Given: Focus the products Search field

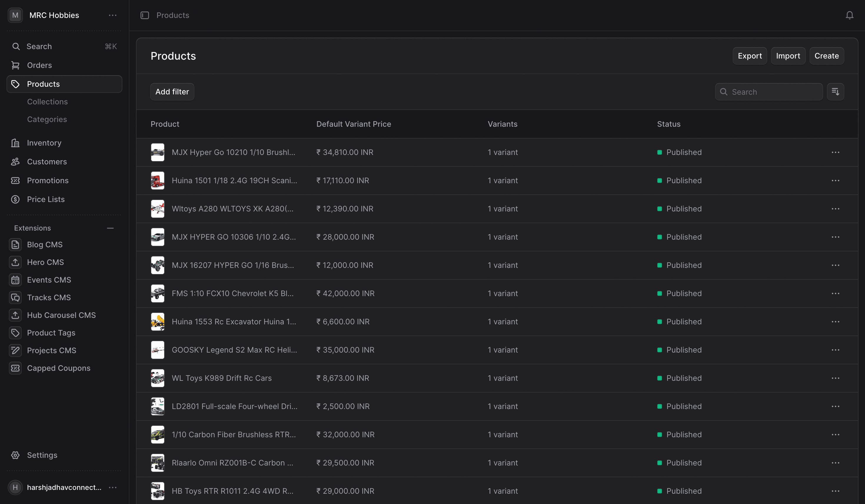Looking at the screenshot, I should click(x=768, y=92).
